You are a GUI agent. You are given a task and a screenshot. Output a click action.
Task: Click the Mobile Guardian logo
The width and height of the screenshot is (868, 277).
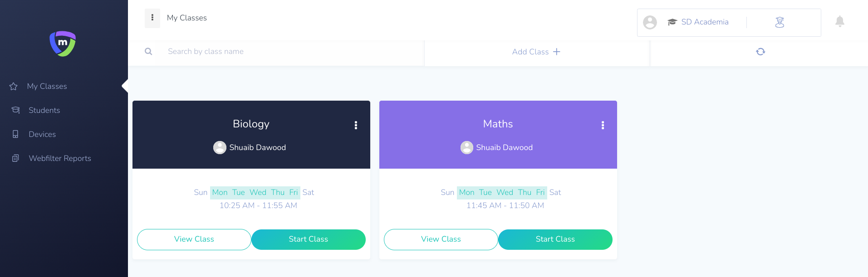(x=63, y=44)
